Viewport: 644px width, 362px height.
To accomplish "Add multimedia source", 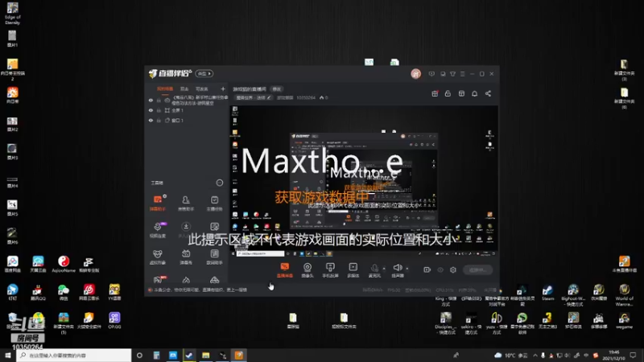I will (x=353, y=269).
